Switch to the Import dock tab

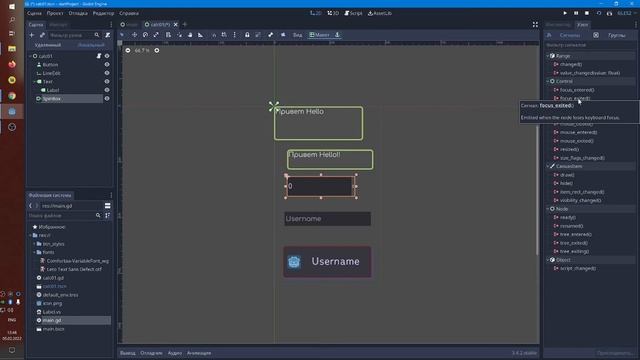pos(58,25)
